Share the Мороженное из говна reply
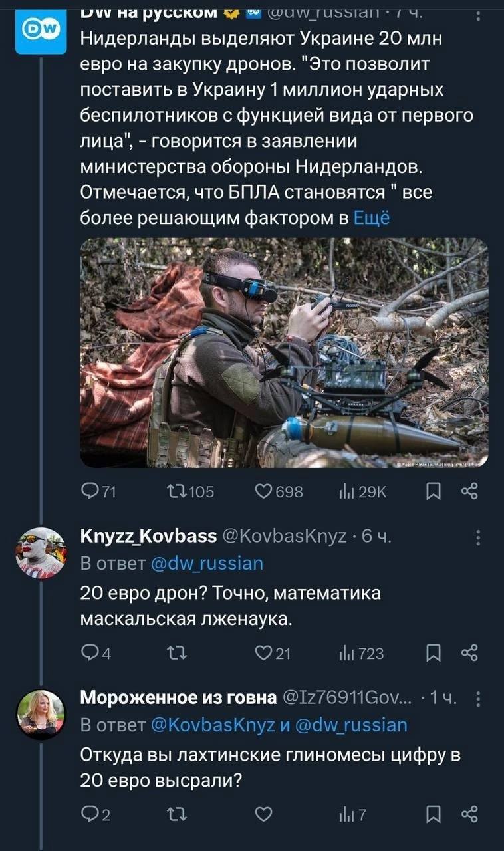Screen dimensions: 504x851 click(469, 814)
